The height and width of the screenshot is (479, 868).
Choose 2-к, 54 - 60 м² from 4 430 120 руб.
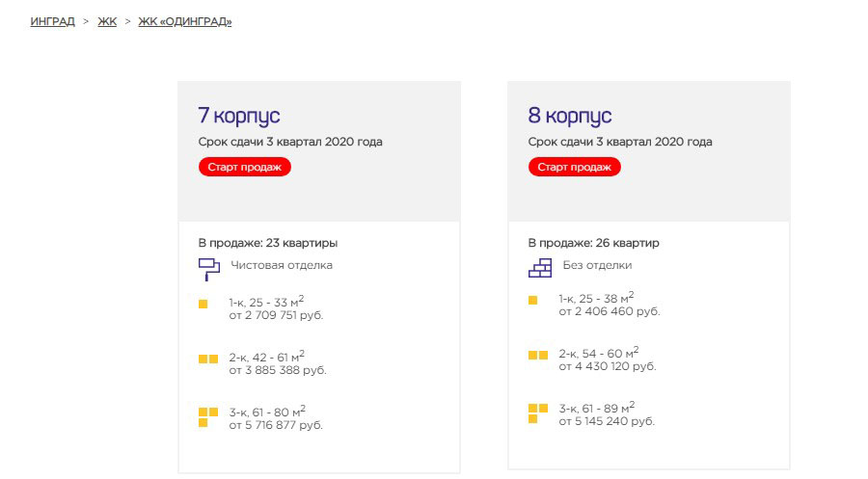[x=608, y=359]
